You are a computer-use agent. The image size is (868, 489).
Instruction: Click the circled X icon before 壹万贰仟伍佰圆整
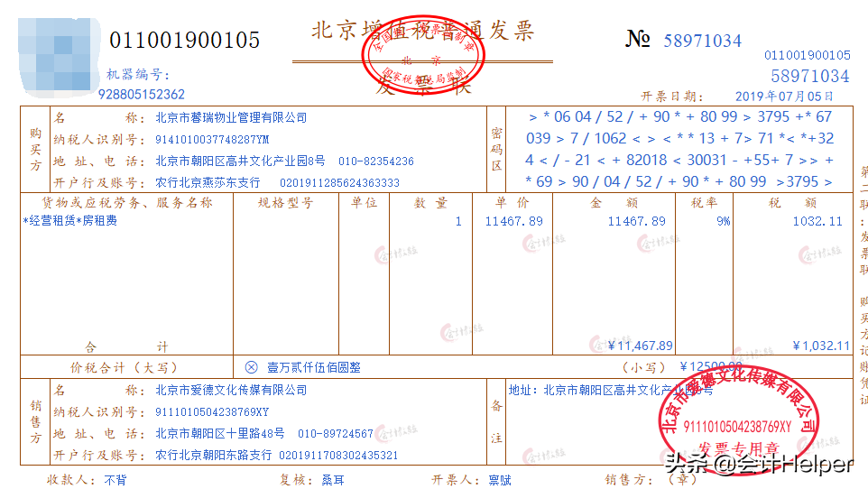click(252, 367)
